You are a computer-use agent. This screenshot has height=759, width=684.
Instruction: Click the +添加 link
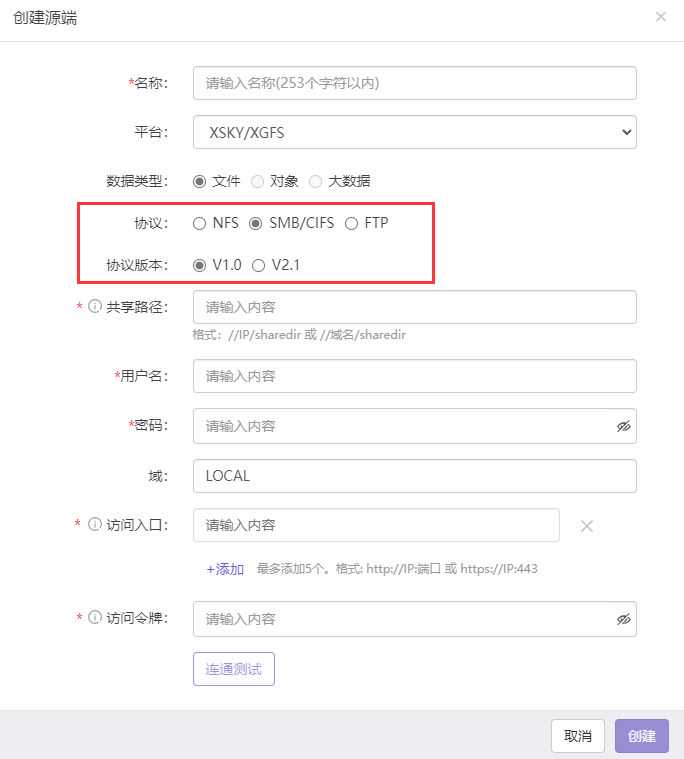coord(225,569)
